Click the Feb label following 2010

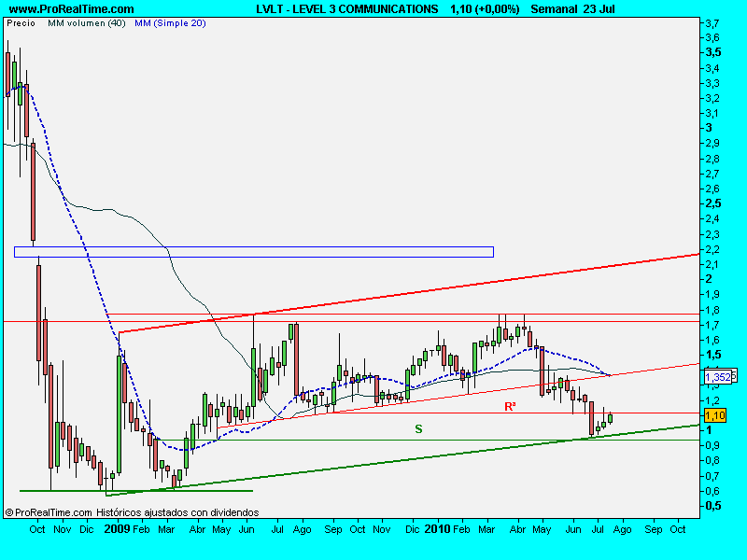[461, 529]
